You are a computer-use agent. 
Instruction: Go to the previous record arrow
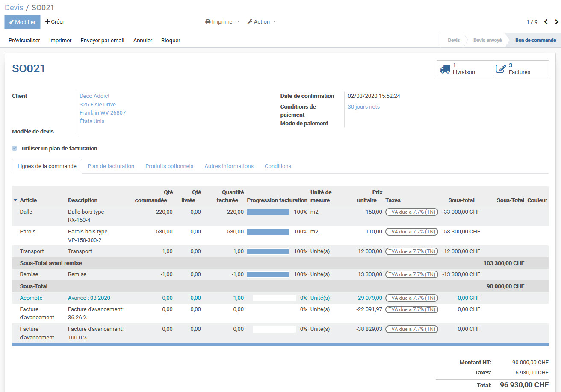tap(546, 22)
